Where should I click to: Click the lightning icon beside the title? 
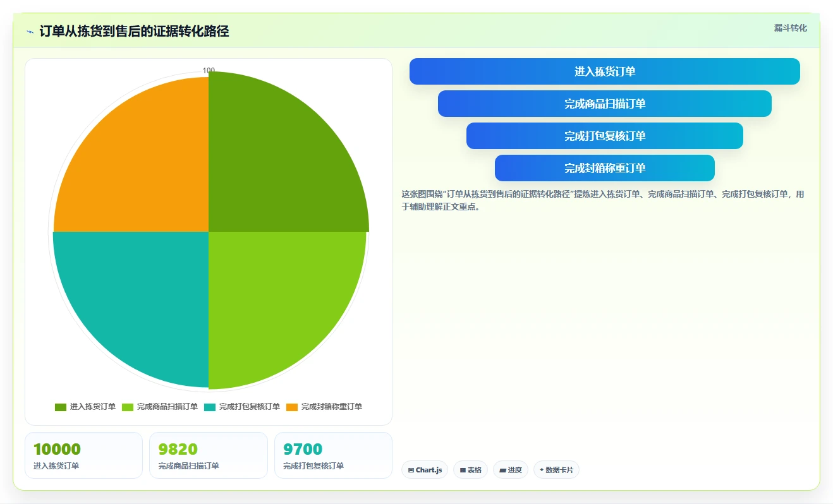(30, 32)
